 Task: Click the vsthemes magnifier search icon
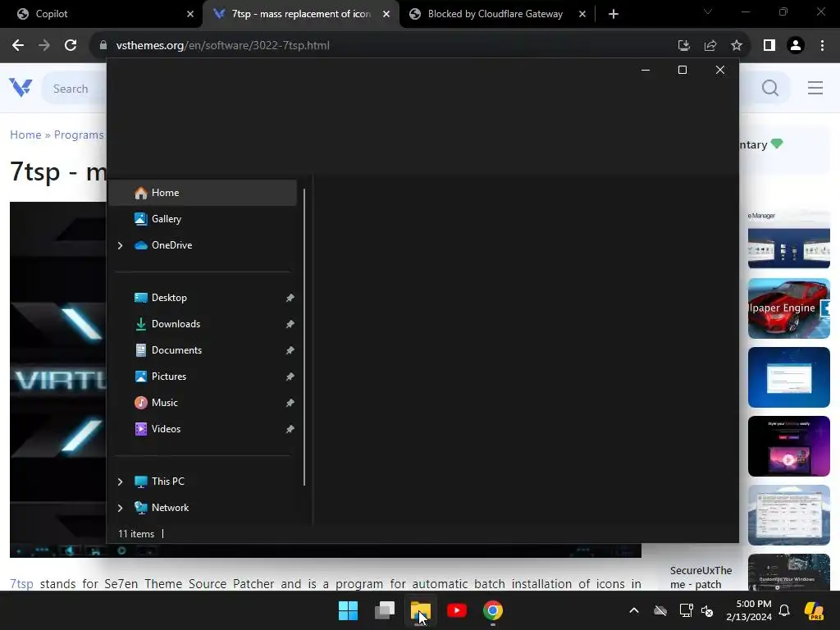pos(770,88)
